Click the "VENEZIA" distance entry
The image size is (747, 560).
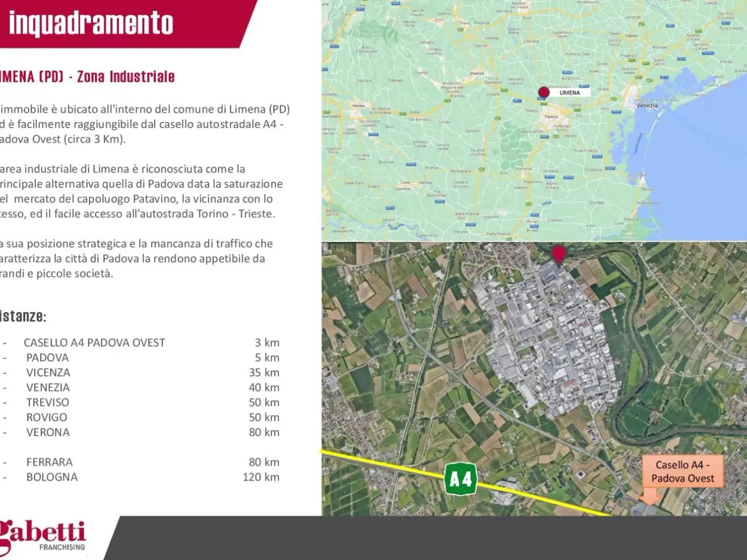tap(141, 387)
